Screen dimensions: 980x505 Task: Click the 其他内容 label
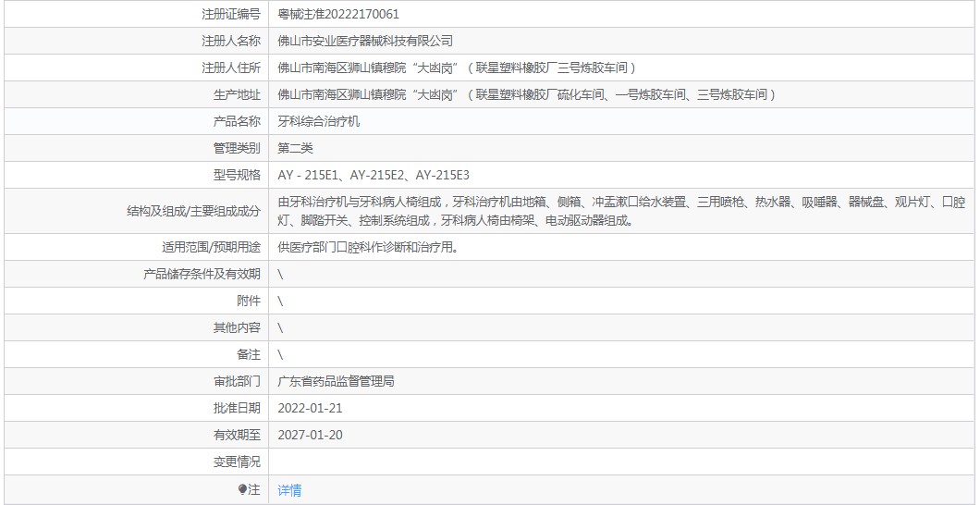tap(237, 327)
